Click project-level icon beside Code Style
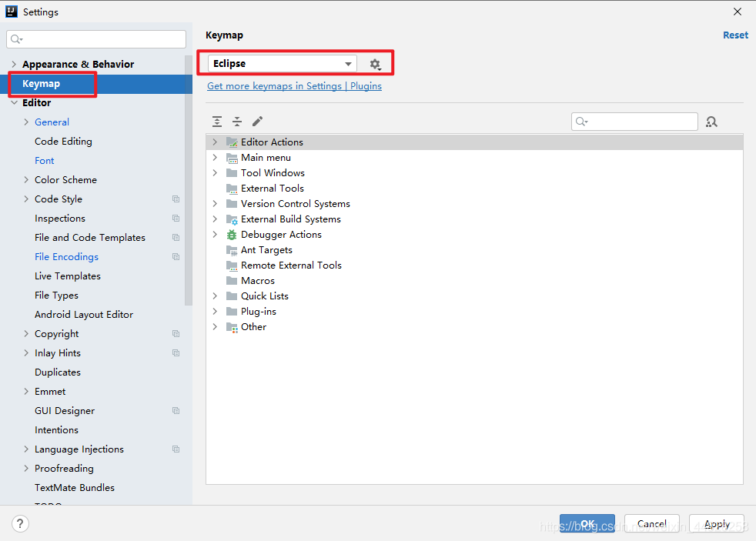 [x=176, y=199]
